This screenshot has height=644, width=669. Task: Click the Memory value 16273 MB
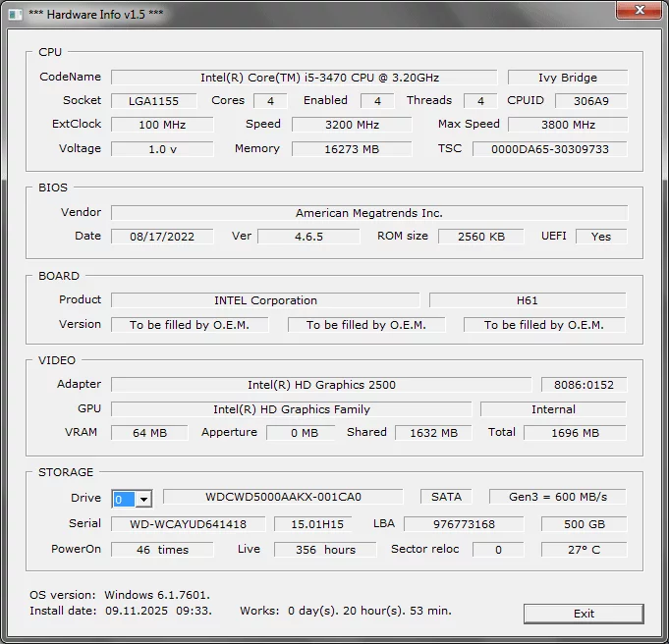[352, 149]
